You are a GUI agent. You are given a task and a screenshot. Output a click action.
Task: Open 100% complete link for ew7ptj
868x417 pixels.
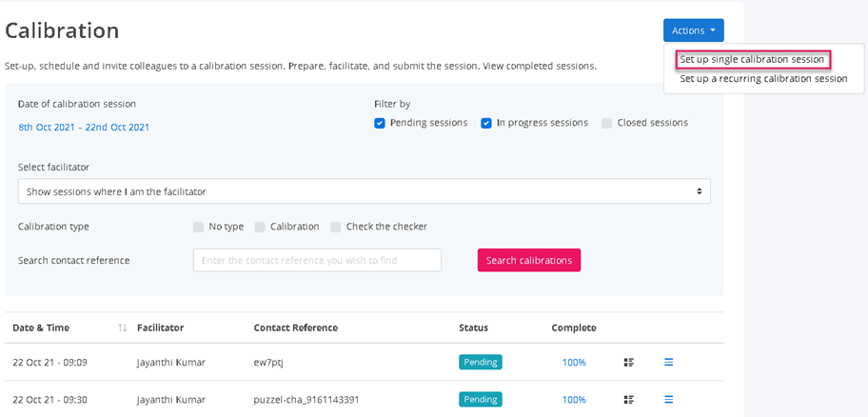574,363
